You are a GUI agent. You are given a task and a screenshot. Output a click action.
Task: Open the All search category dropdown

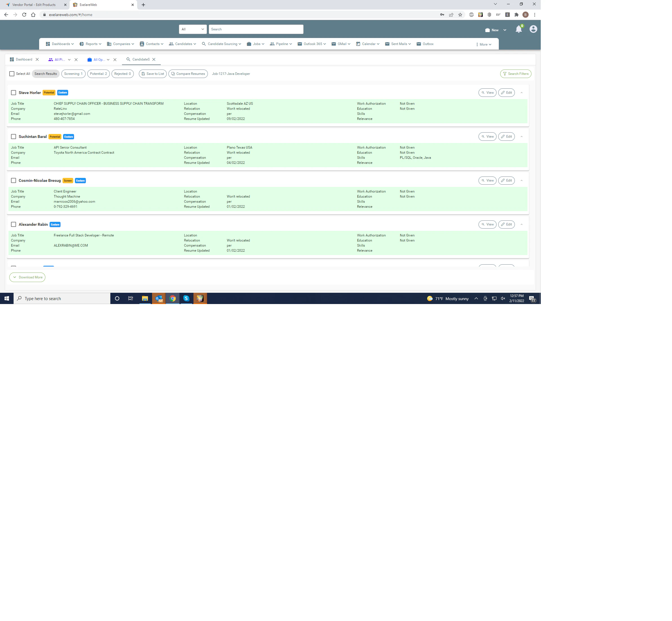click(192, 29)
